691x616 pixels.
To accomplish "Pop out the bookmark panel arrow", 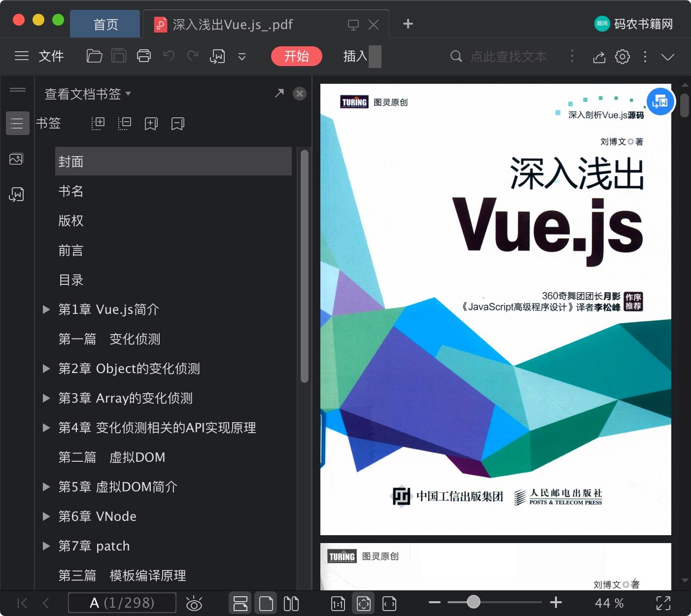I will click(279, 93).
